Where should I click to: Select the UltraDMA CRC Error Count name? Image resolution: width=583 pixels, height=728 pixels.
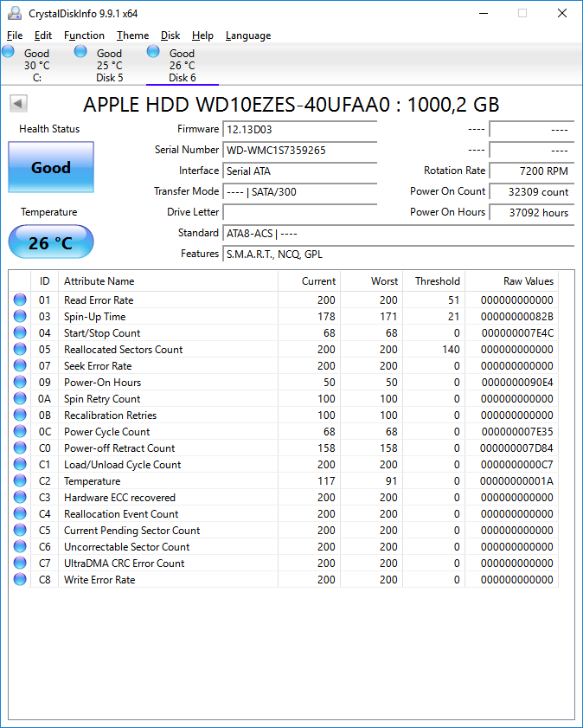[x=124, y=564]
